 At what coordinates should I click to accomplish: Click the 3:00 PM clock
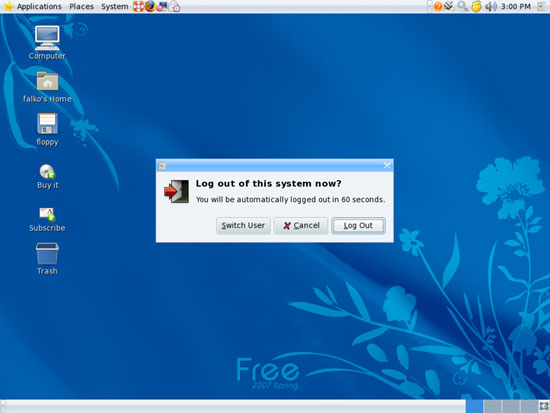pos(516,7)
